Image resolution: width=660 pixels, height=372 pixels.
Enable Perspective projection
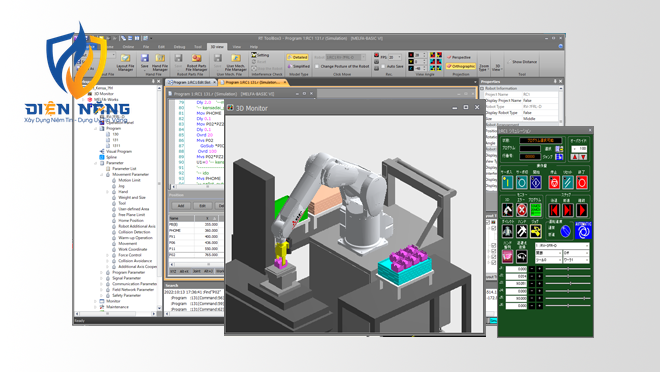[x=459, y=57]
